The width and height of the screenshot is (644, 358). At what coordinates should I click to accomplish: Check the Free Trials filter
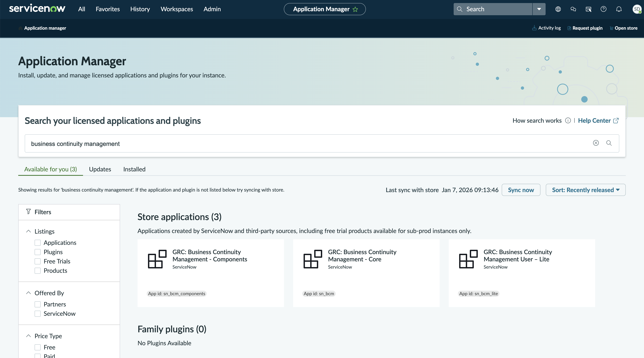[37, 261]
